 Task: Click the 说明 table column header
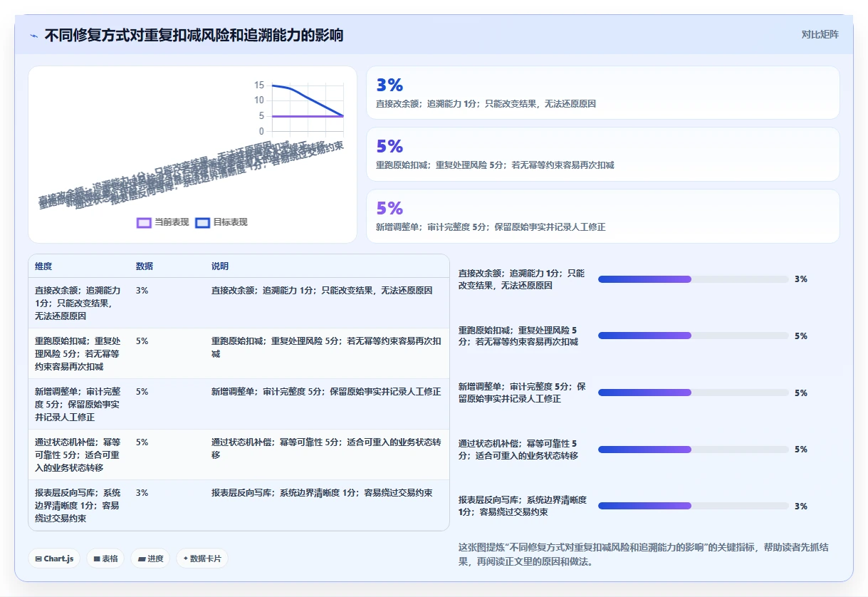pyautogui.click(x=220, y=266)
